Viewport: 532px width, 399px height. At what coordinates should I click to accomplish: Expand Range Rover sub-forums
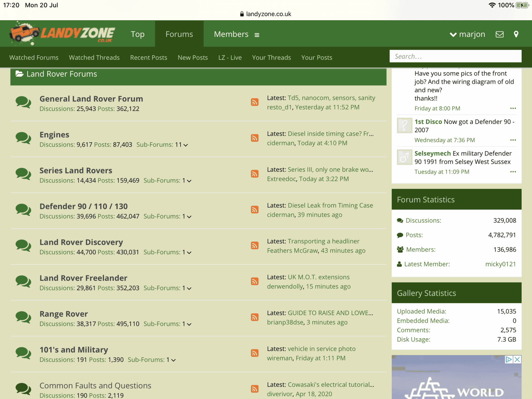pos(189,324)
